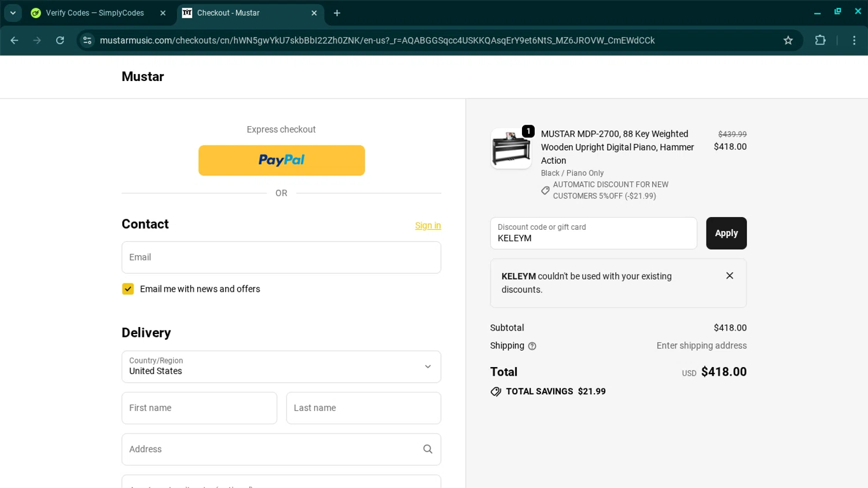
Task: Open the Country/Region dropdown
Action: (281, 367)
